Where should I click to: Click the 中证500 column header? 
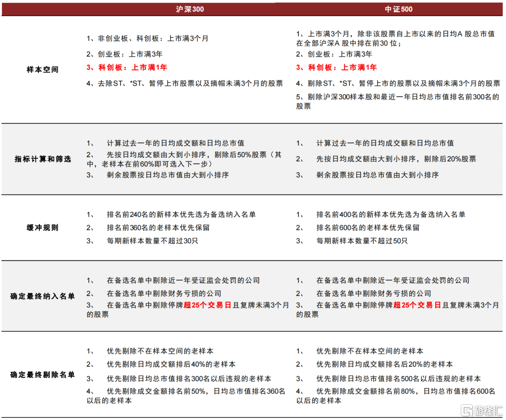click(x=399, y=9)
